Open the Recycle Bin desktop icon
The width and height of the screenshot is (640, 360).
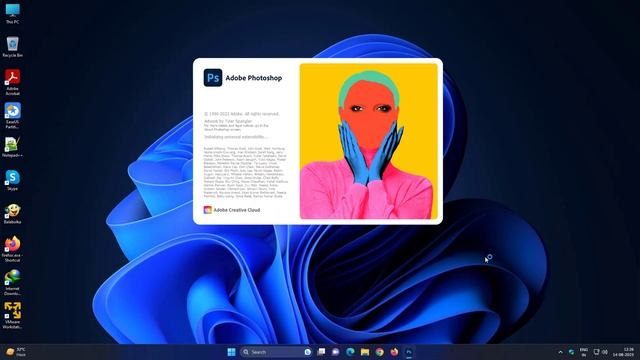pos(12,47)
